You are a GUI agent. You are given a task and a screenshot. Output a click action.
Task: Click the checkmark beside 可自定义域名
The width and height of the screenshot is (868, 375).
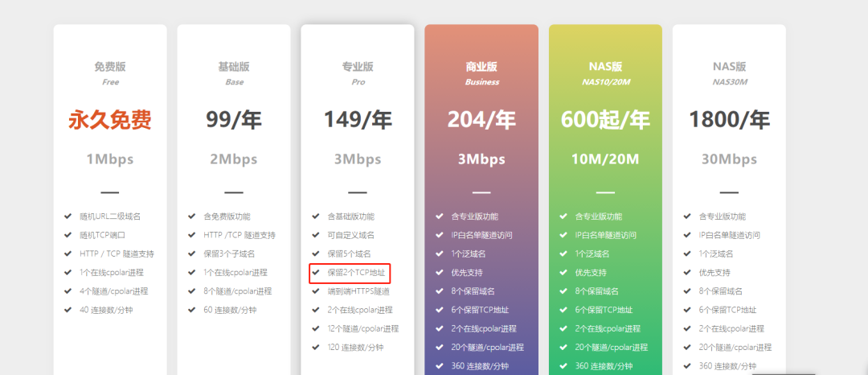(316, 235)
